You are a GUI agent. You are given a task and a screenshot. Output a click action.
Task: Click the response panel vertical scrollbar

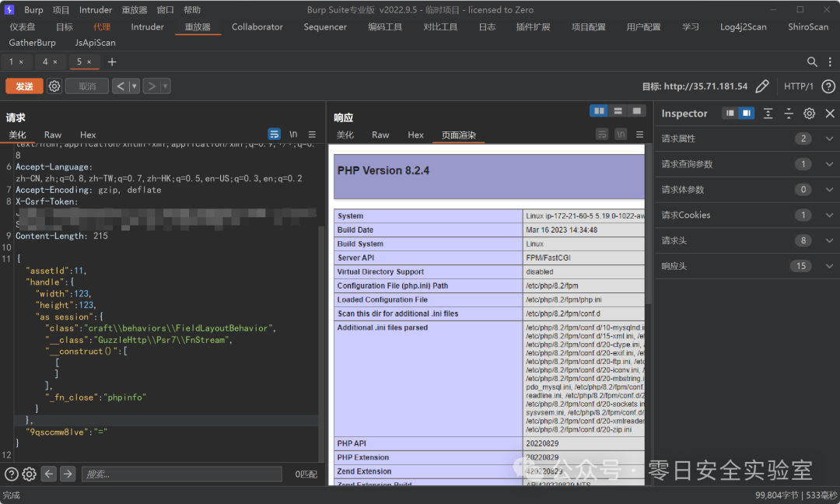648,225
